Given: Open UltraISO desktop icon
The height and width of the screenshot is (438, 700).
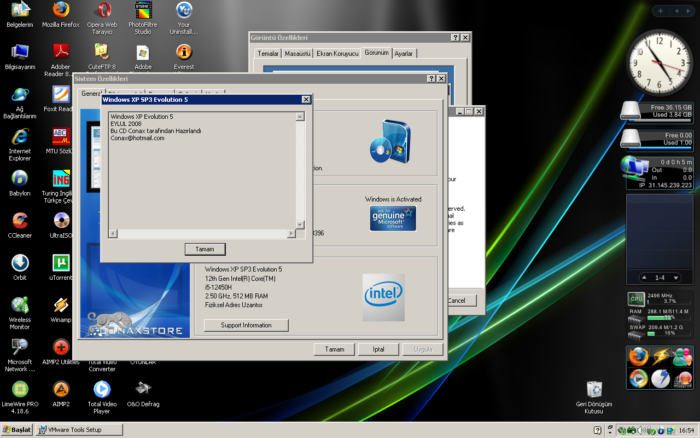Looking at the screenshot, I should tap(61, 225).
